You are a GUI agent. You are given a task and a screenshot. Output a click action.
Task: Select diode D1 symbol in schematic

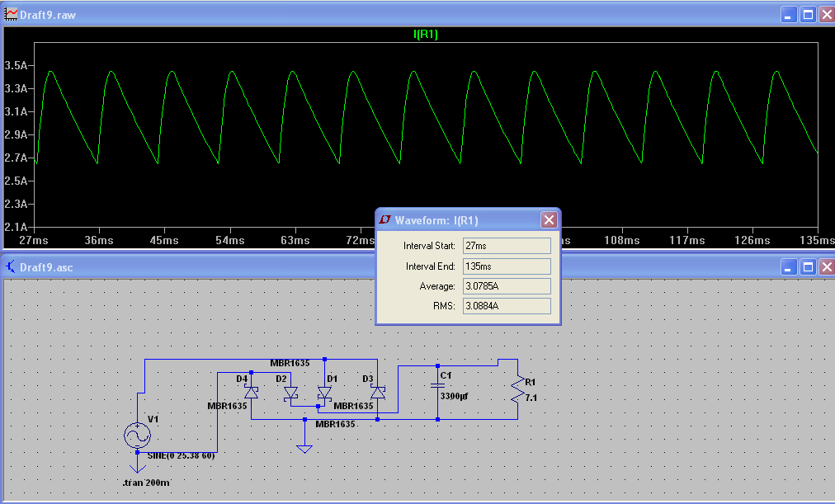[324, 393]
